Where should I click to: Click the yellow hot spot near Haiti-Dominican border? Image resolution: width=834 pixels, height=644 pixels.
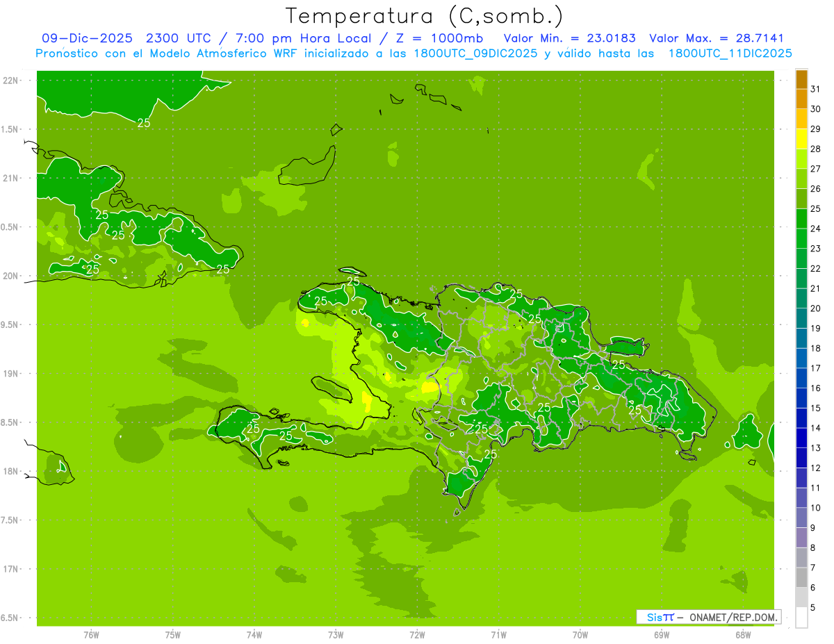[431, 386]
